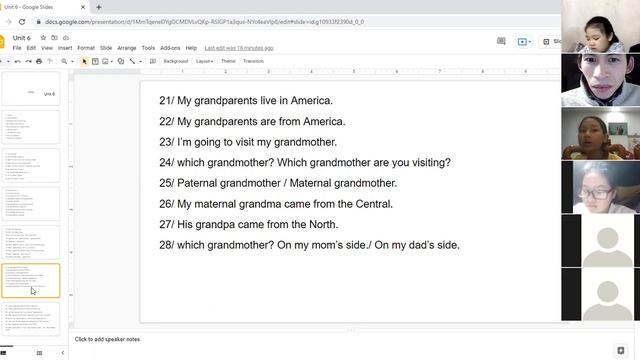
Task: Click sentence 21 about grandparents in America
Action: pos(246,100)
